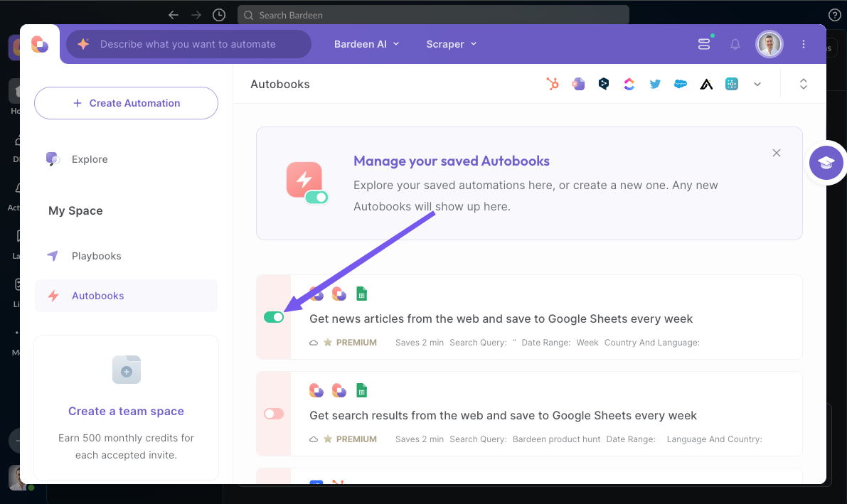Open the activity list icon in header

coord(704,44)
